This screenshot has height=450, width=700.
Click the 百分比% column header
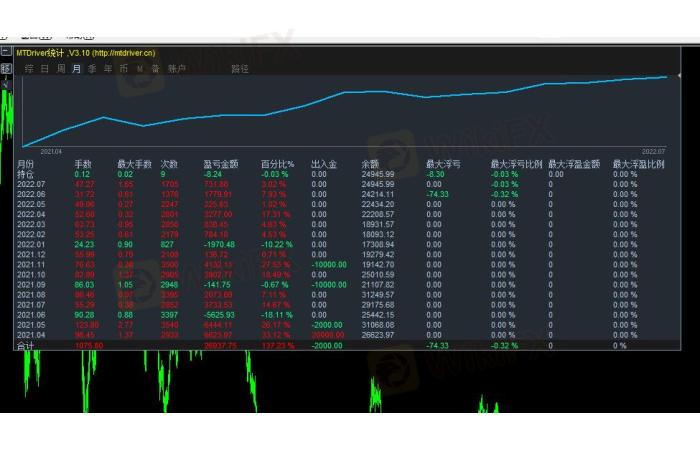pyautogui.click(x=275, y=164)
